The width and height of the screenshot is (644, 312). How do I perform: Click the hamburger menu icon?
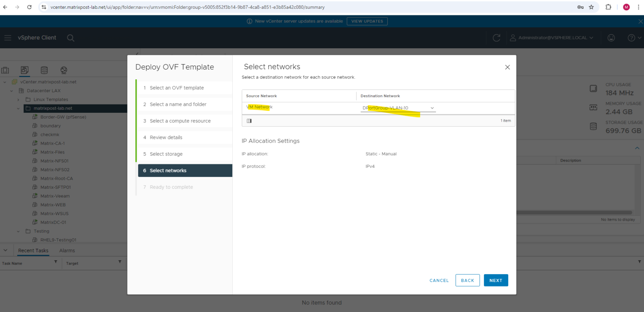click(8, 38)
